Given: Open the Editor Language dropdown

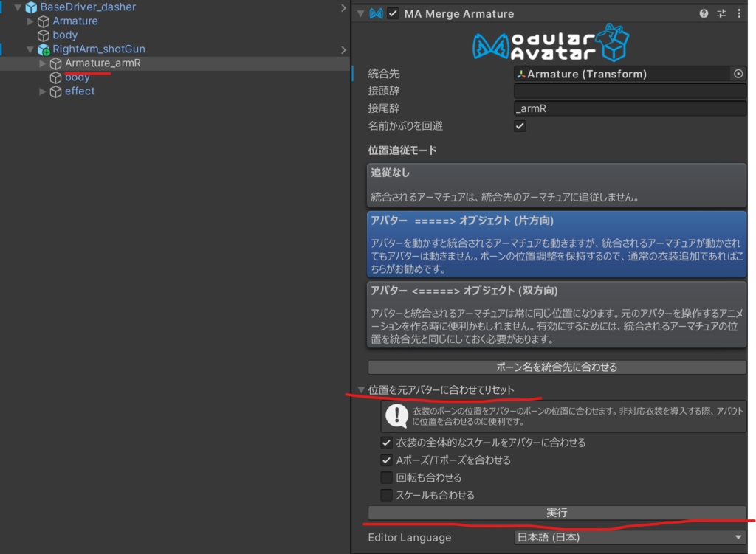Looking at the screenshot, I should [x=630, y=537].
